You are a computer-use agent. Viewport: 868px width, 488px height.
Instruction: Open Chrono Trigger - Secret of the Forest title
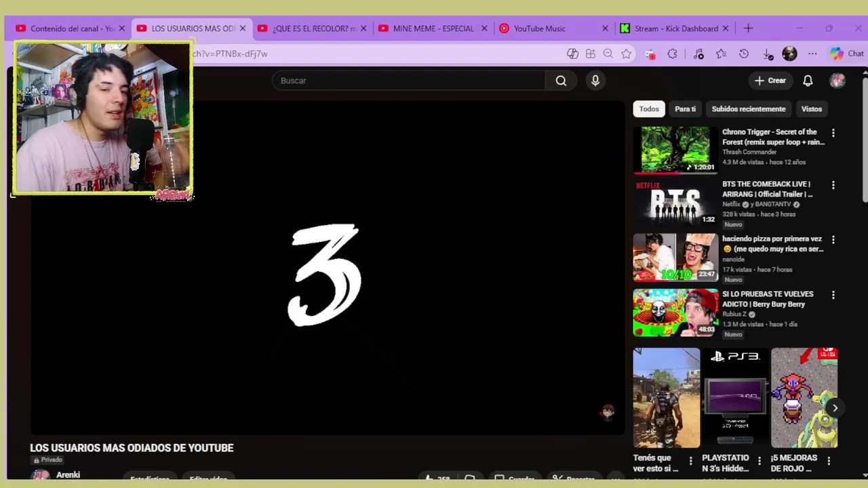[x=773, y=137]
